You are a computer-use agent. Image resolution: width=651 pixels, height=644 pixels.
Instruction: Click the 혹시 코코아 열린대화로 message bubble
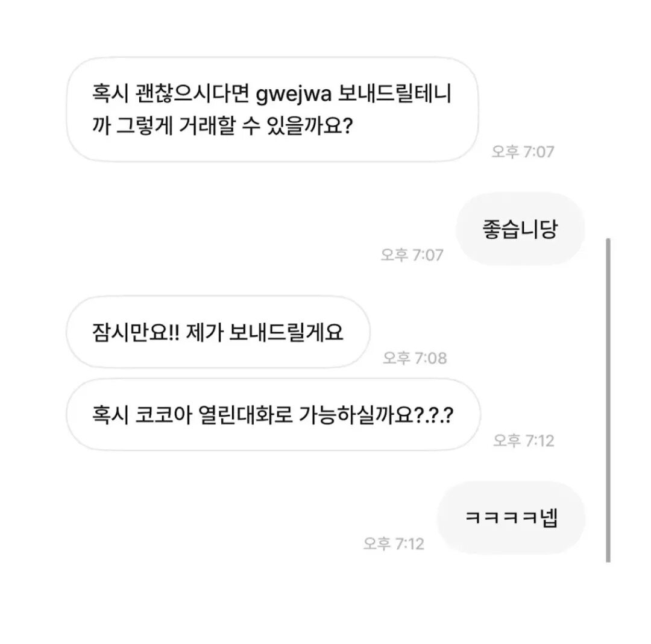click(273, 414)
